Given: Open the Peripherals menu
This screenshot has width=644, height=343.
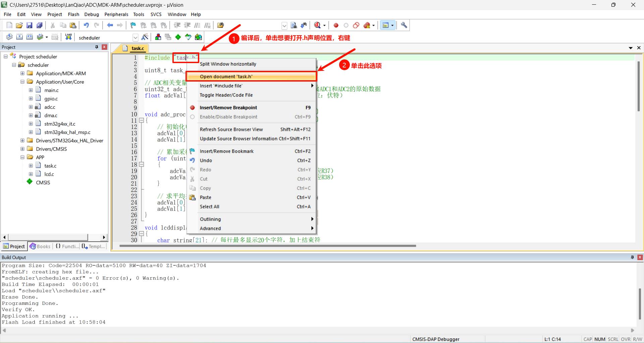Looking at the screenshot, I should pyautogui.click(x=116, y=14).
